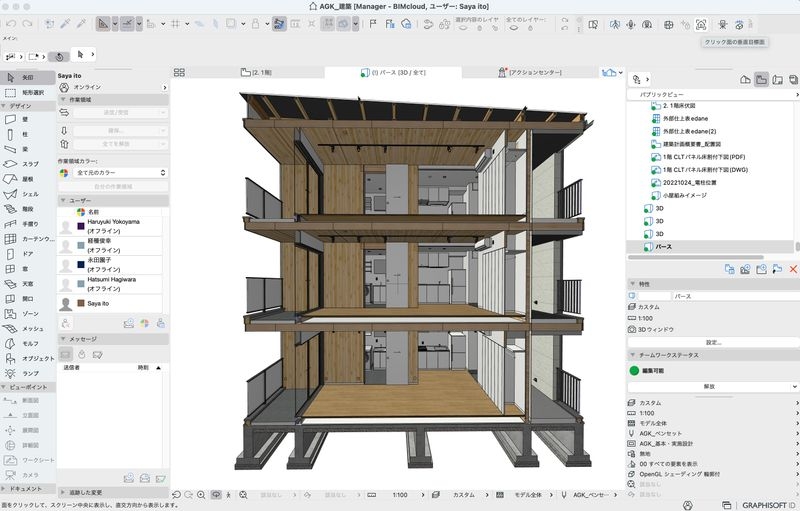Select the 矢印 arrow tool
This screenshot has width=800, height=511.
(28, 78)
